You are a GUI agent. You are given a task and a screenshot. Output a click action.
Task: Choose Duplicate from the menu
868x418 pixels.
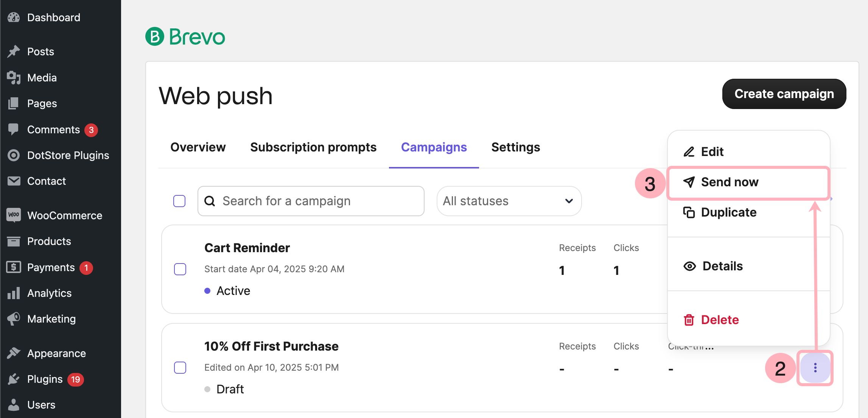[x=749, y=212]
